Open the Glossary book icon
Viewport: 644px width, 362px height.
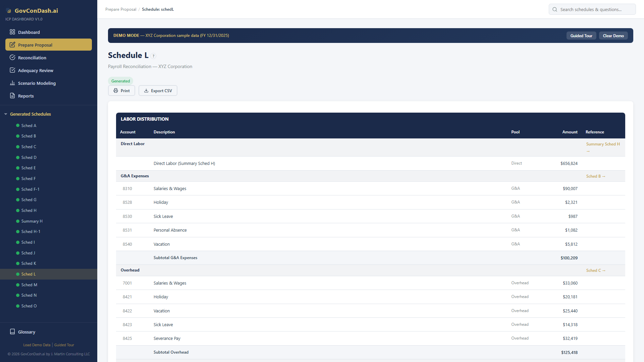(x=12, y=332)
